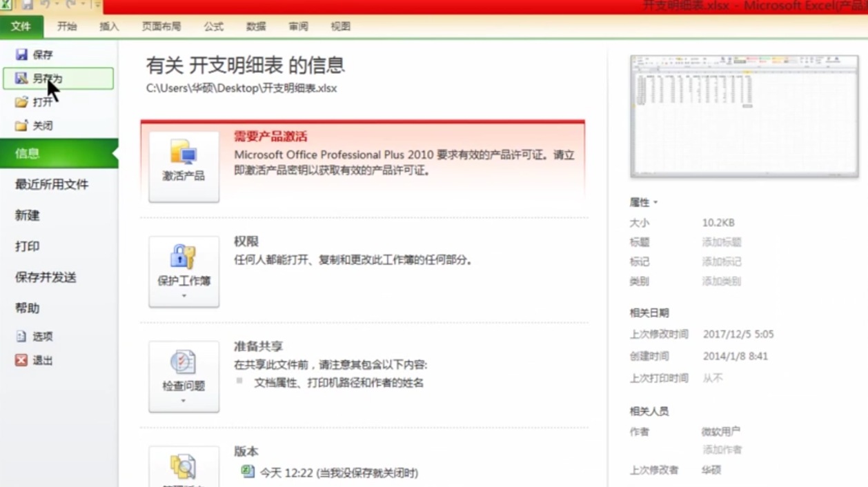Switch to the 插入 ribbon tab
Viewport: 868px width, 487px height.
109,26
